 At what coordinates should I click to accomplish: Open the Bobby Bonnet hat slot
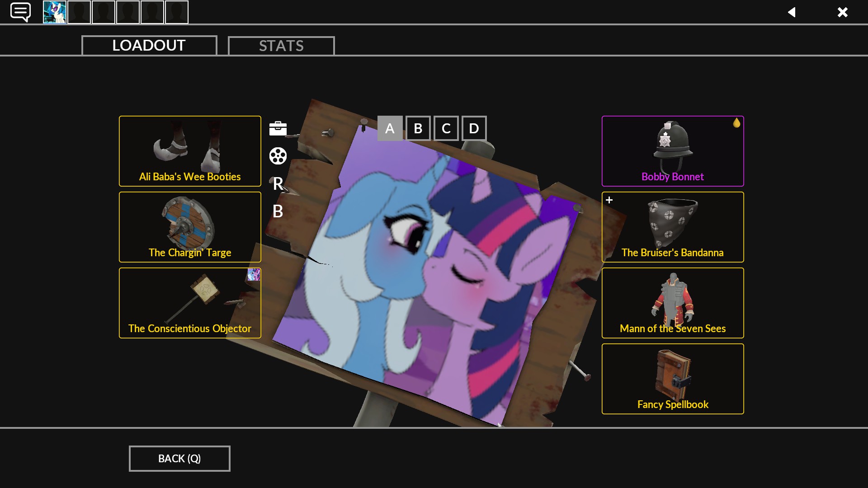[673, 151]
